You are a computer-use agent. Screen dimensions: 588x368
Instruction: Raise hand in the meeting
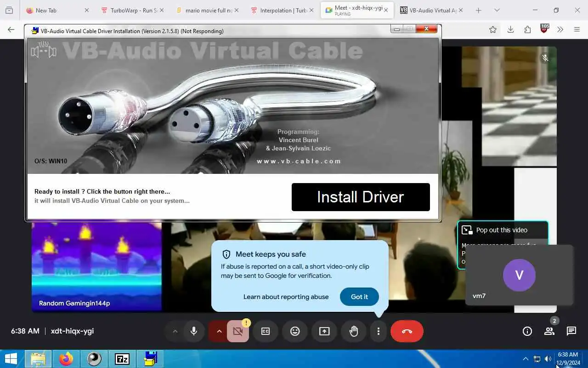pyautogui.click(x=354, y=331)
